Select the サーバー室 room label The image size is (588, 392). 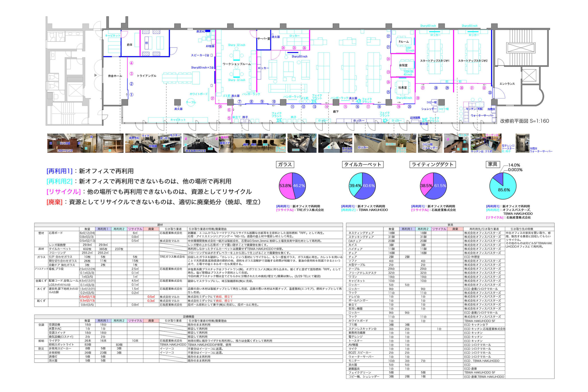click(x=264, y=38)
